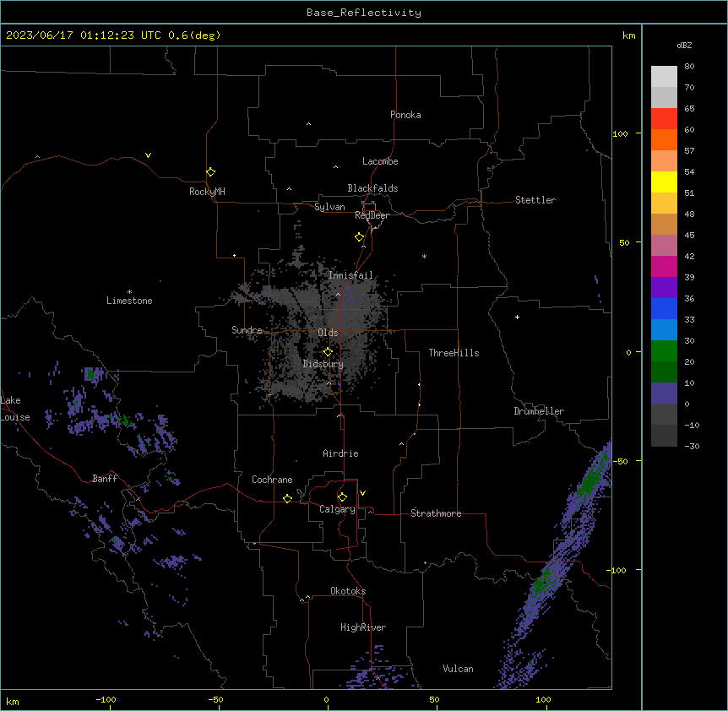Screen dimensions: 728x711
Task: Select the Limestone label
Action: tap(129, 301)
